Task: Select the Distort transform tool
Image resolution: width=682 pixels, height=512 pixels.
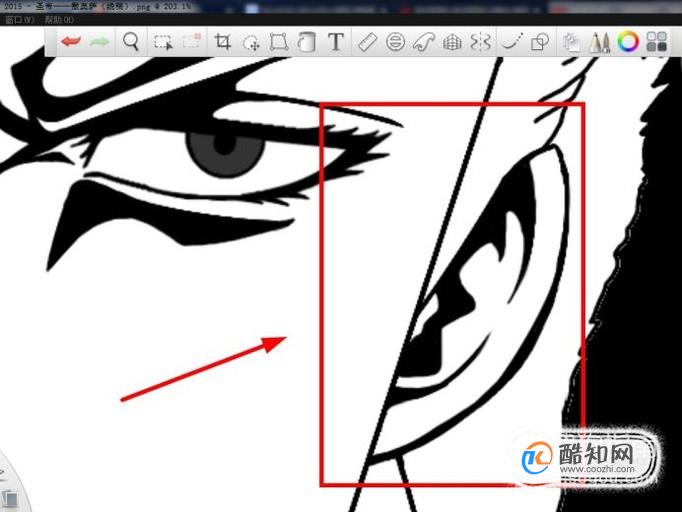Action: pos(279,42)
